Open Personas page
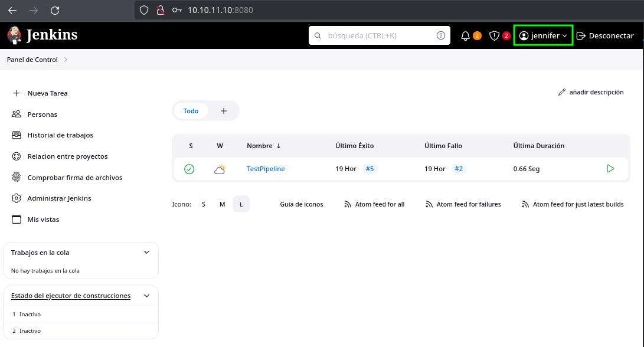 click(x=43, y=114)
